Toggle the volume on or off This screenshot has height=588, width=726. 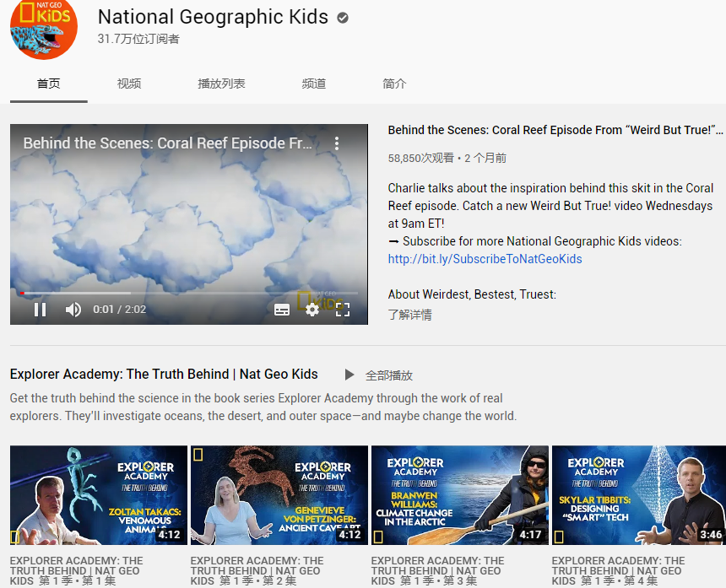73,310
